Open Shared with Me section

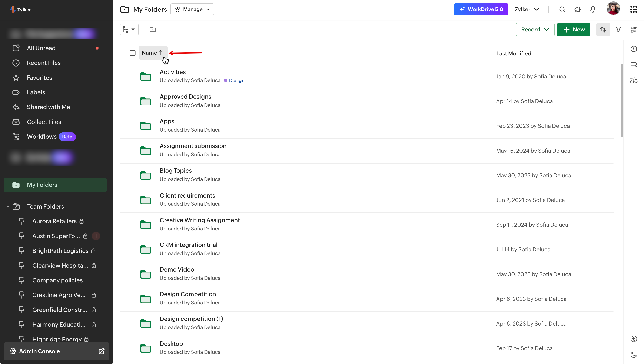[x=48, y=107]
